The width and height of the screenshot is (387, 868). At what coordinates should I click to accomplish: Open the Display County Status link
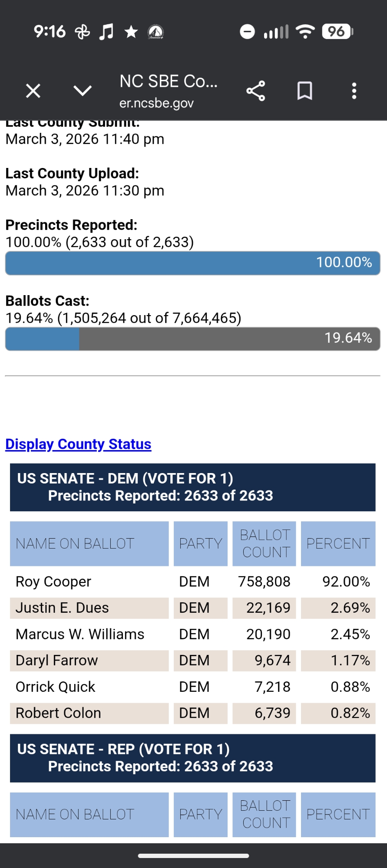pos(78,444)
